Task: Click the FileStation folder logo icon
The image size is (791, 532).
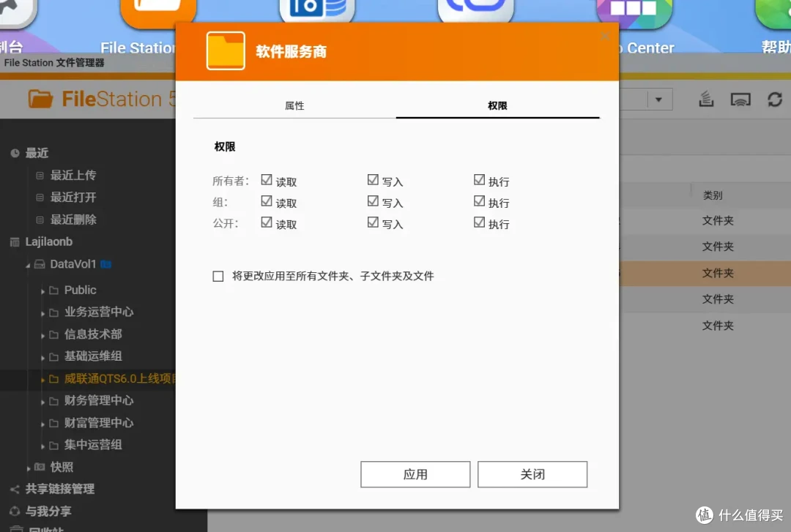Action: tap(40, 99)
